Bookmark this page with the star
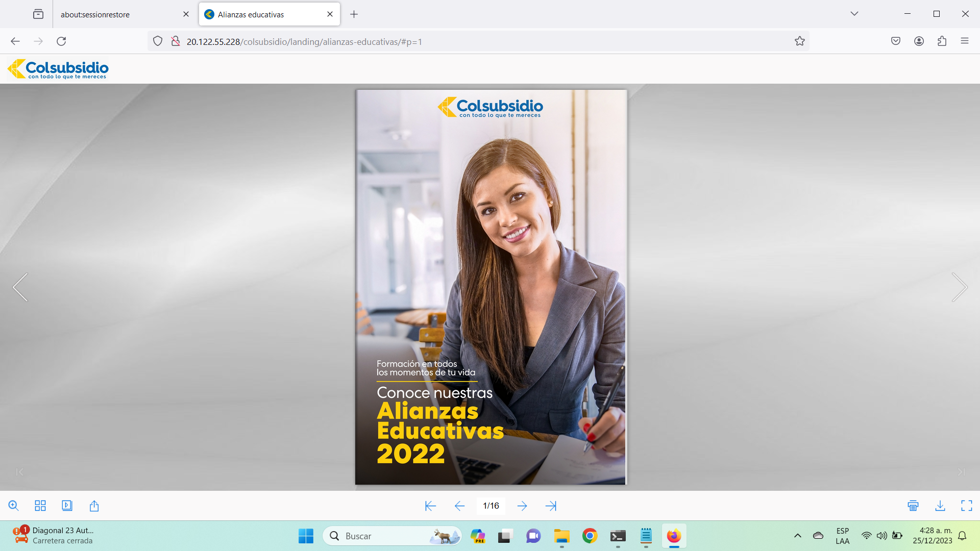 800,41
